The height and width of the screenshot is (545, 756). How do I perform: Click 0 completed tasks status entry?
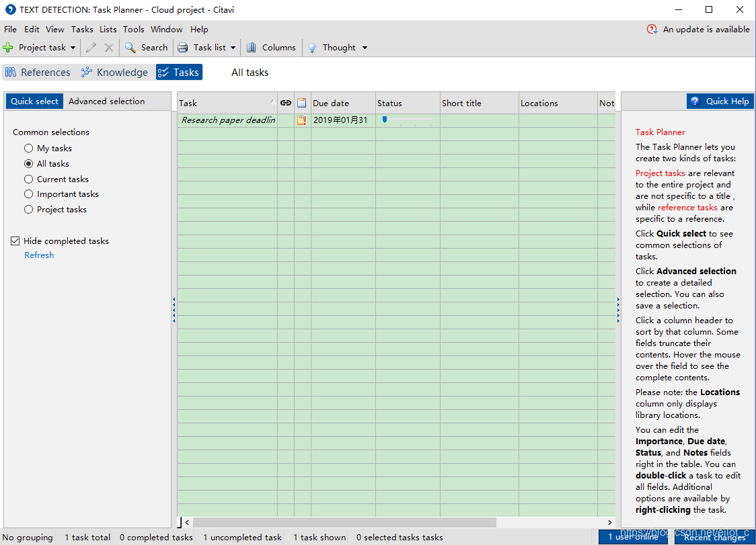pos(156,538)
